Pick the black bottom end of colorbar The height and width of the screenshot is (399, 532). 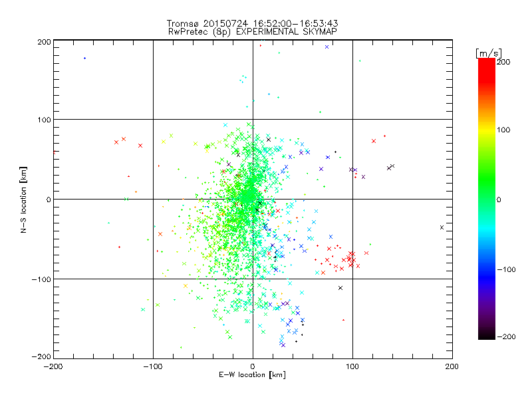pos(487,336)
